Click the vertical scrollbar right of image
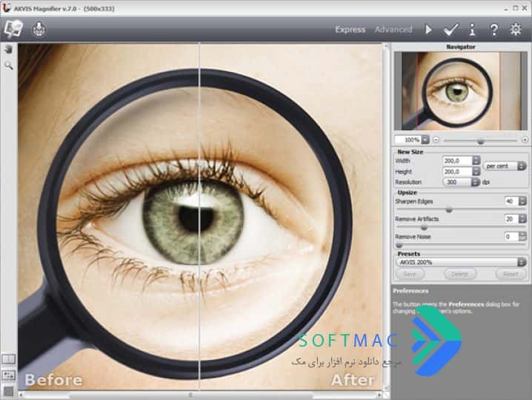Viewport: 532px width, 400px height. point(386,217)
